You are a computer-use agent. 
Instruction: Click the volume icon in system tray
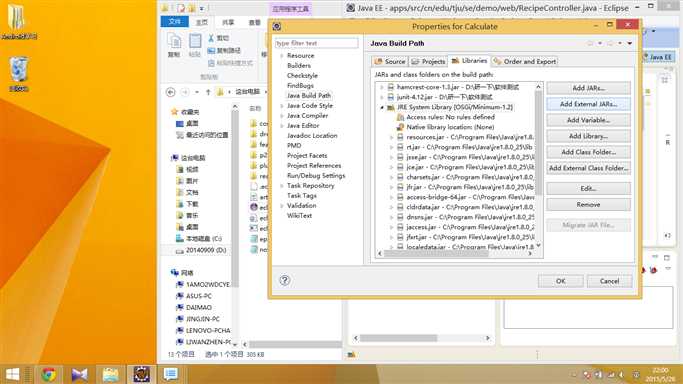pos(621,375)
